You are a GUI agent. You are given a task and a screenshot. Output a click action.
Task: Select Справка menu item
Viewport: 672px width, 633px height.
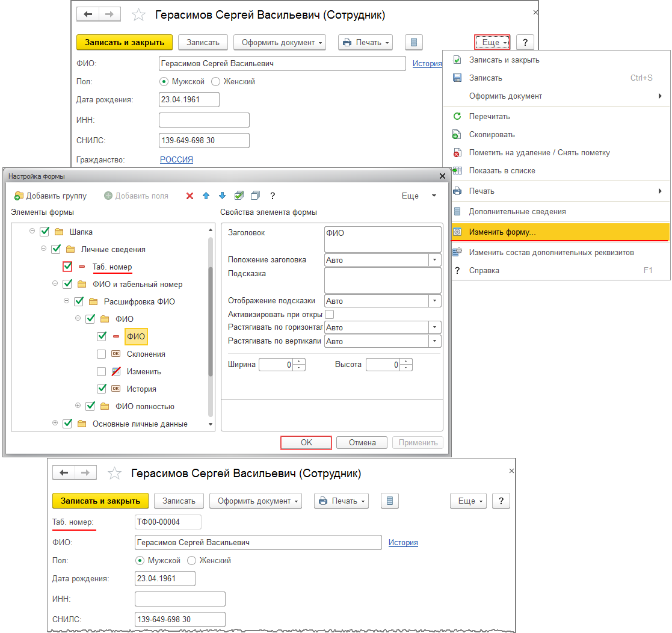[x=560, y=270]
